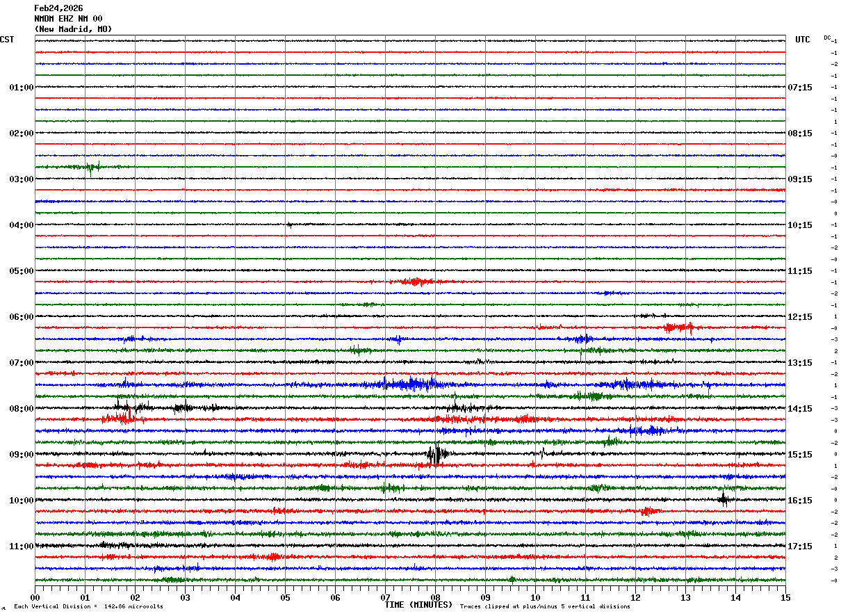Select the 09:00 CST time label

[x=22, y=455]
